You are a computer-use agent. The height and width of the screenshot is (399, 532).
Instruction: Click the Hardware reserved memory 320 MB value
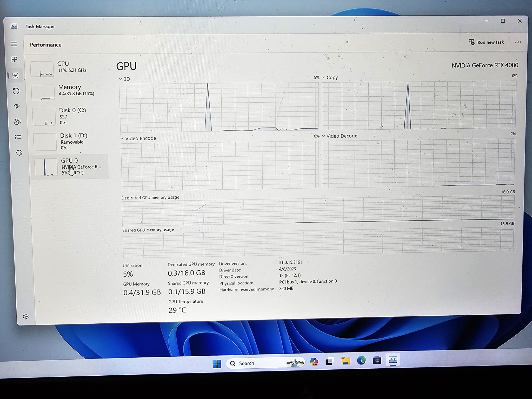[286, 288]
